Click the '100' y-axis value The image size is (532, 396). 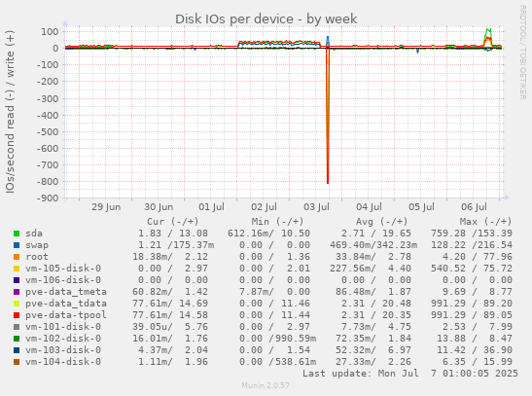[50, 32]
